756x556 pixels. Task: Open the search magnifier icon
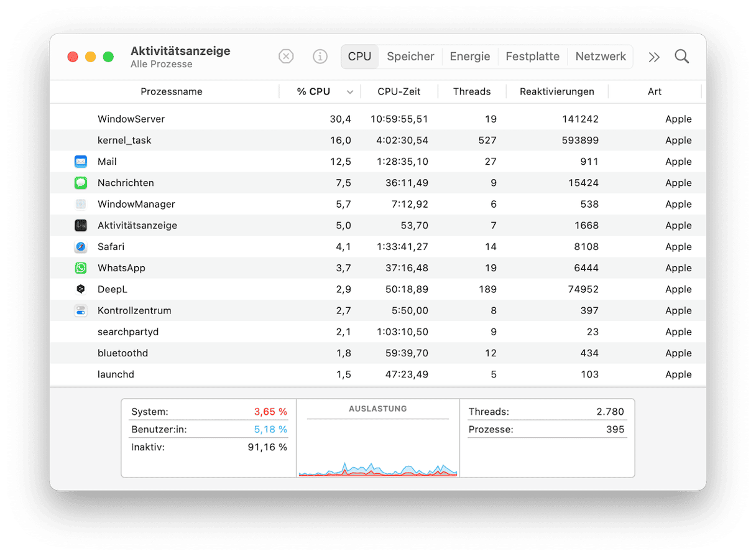(x=682, y=57)
